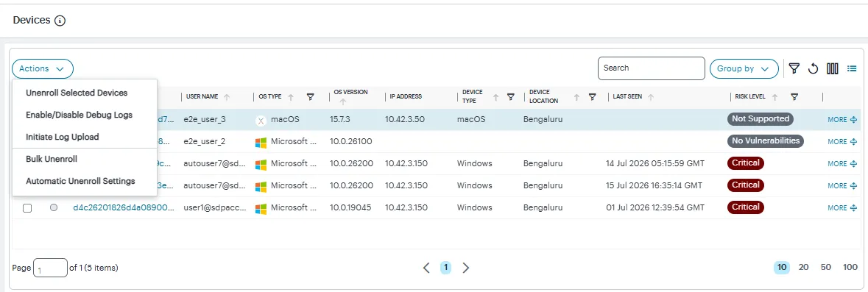Select the radio button in user1@sdpacc row
868x292 pixels.
point(54,208)
